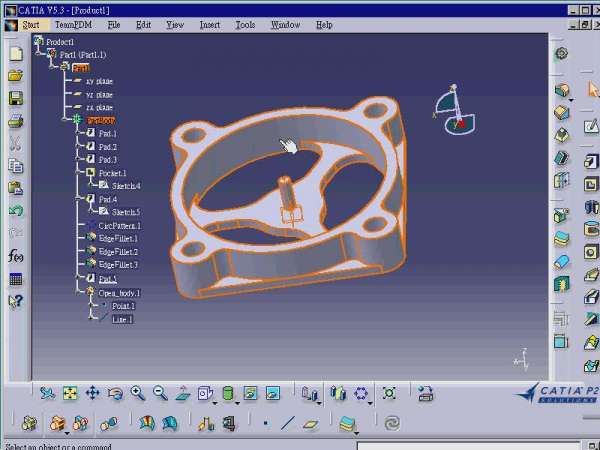
Task: Click the New document icon
Action: (16, 54)
